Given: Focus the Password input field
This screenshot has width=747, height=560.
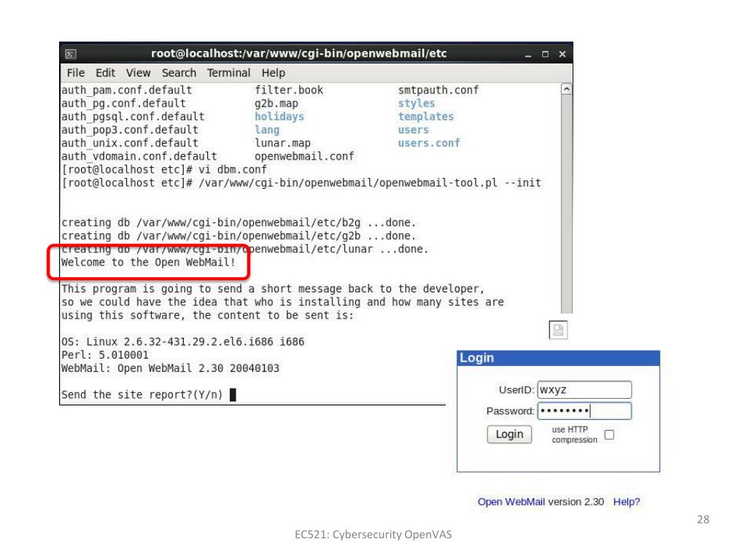Looking at the screenshot, I should [x=584, y=411].
